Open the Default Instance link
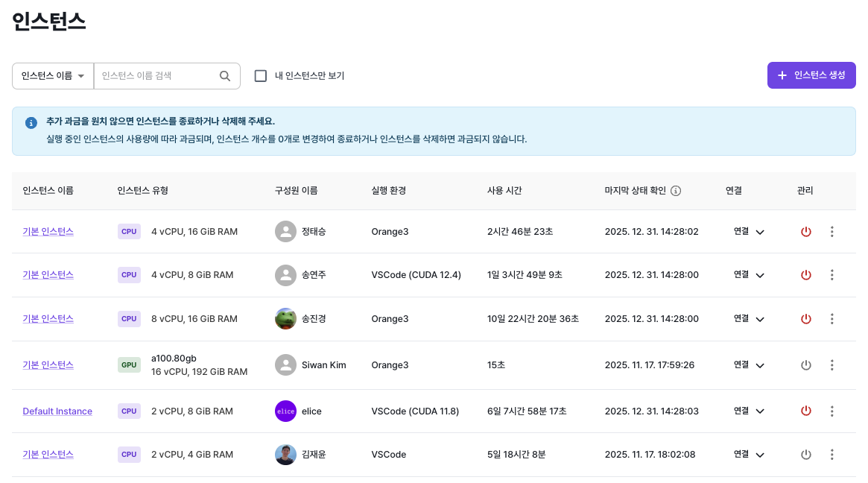The width and height of the screenshot is (868, 483). tap(57, 411)
